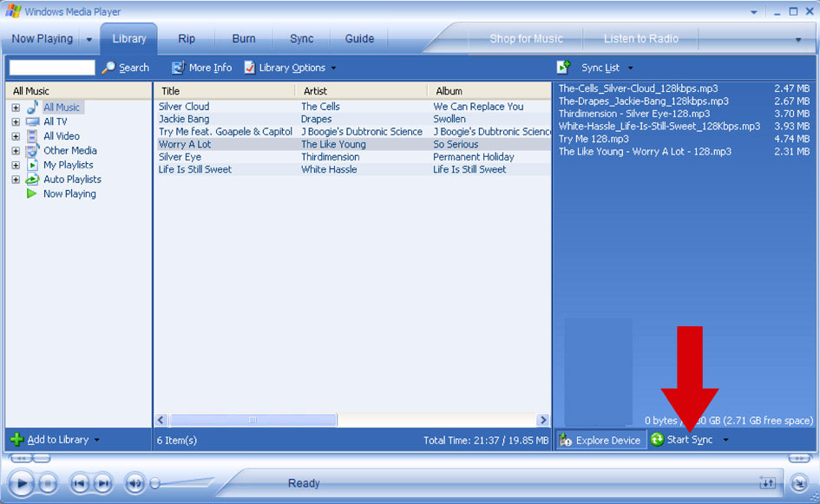Viewport: 820px width, 504px height.
Task: Click the Library Options checklist icon
Action: click(250, 68)
